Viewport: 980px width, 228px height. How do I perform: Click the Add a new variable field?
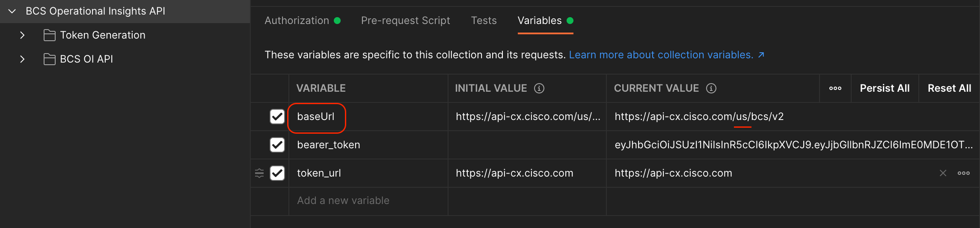343,201
